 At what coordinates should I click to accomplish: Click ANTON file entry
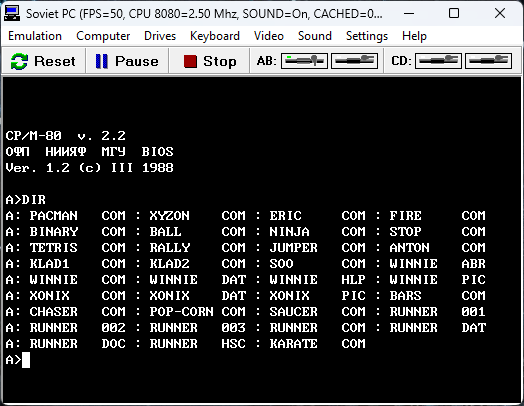tap(409, 248)
